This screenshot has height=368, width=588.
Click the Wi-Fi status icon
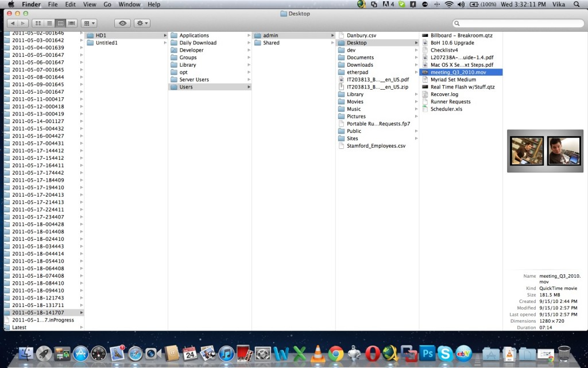pyautogui.click(x=448, y=5)
